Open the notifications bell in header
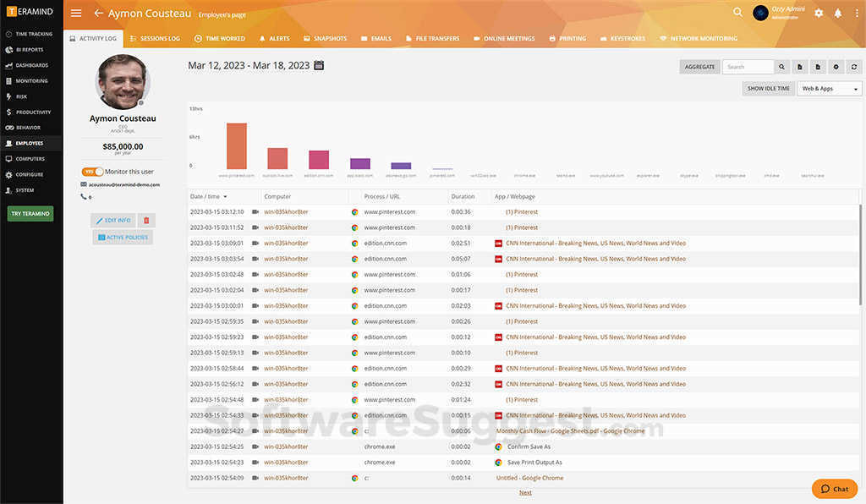 click(x=838, y=14)
